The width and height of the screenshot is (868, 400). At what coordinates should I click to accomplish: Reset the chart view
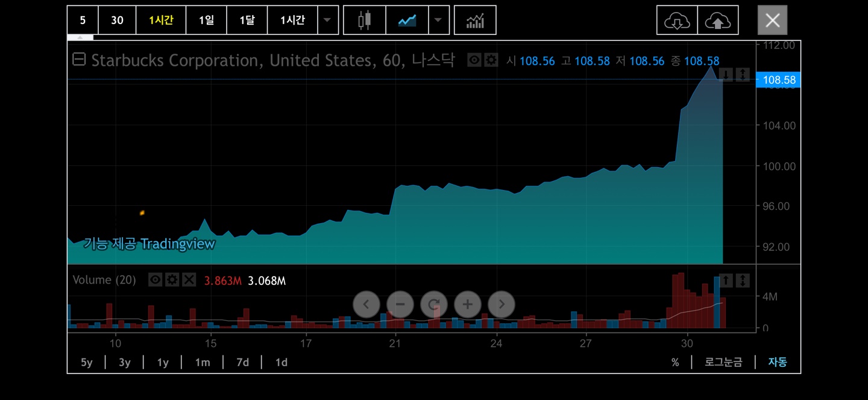click(x=434, y=304)
